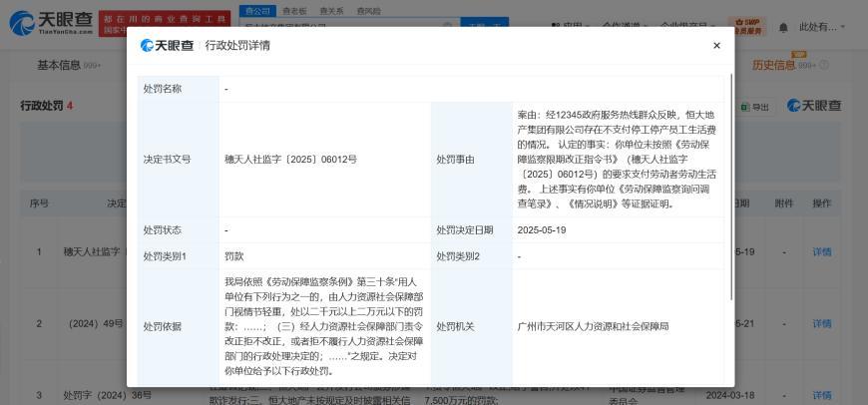
Task: Click the 操作 column header
Action: point(821,203)
